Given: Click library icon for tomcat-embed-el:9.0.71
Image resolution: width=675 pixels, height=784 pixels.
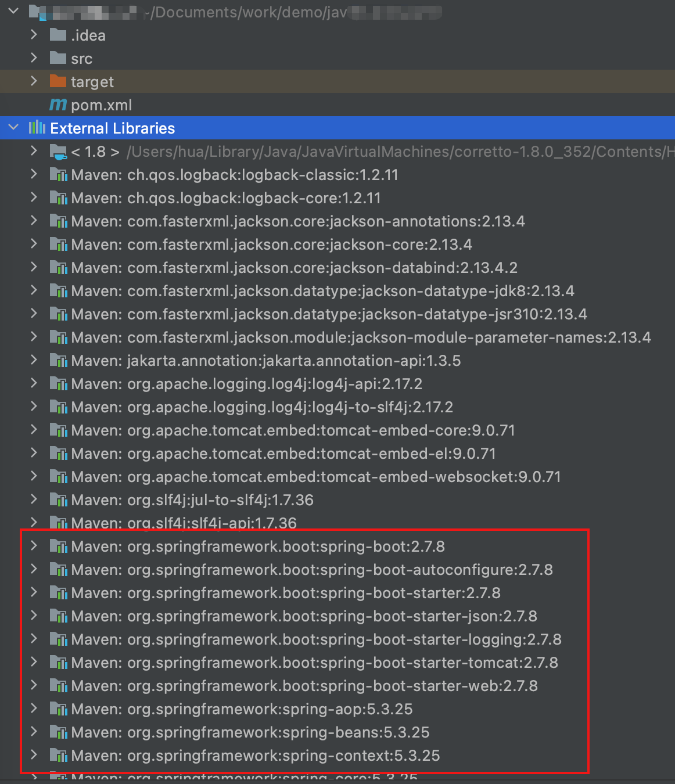Looking at the screenshot, I should (x=59, y=454).
